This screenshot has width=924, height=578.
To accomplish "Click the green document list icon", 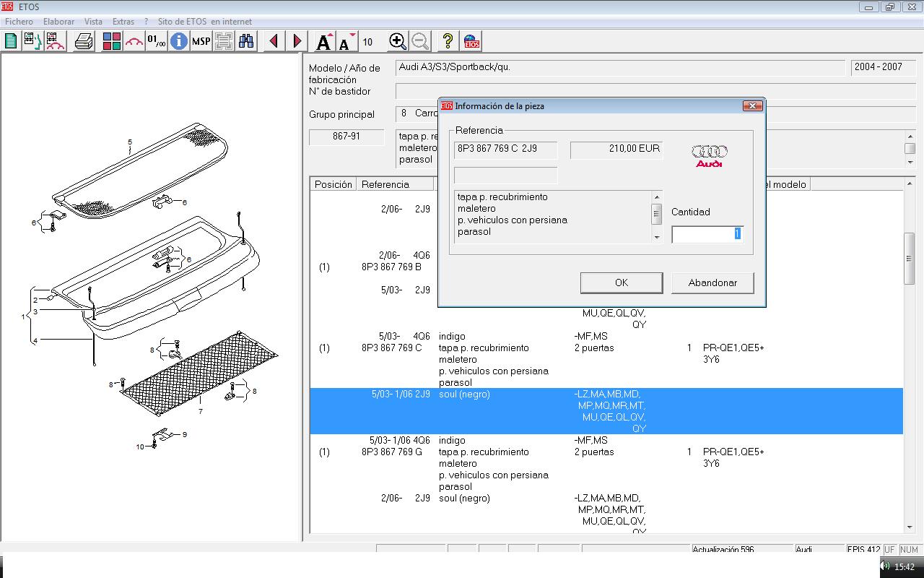I will pyautogui.click(x=11, y=41).
